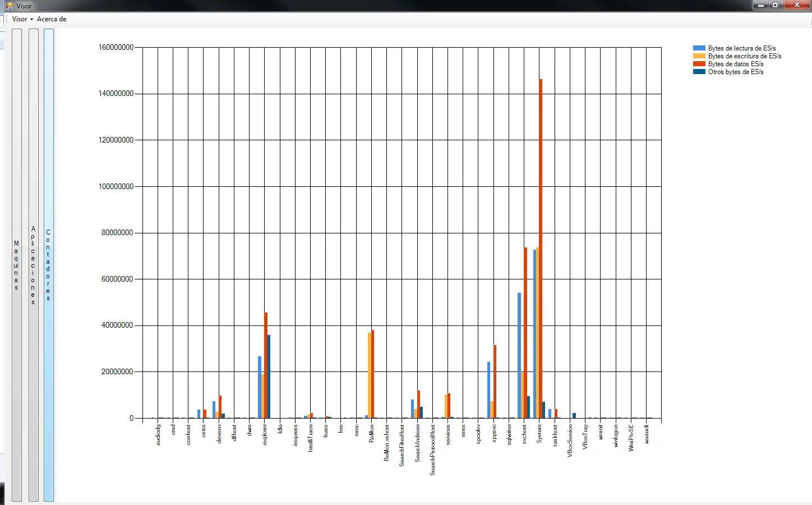Click x-axis label 'audiodg'
Screen dimensions: 812x505
pyautogui.click(x=158, y=435)
